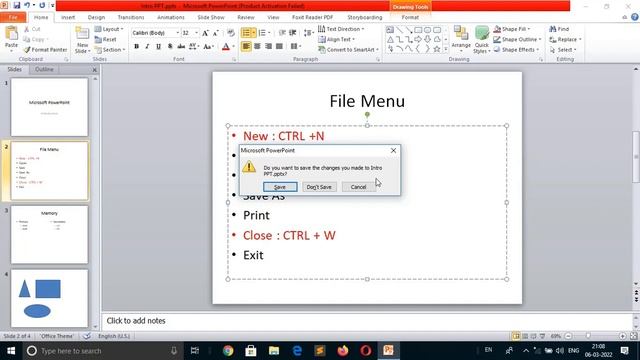Open Quick Styles gallery
640x360 pixels.
pos(482,40)
